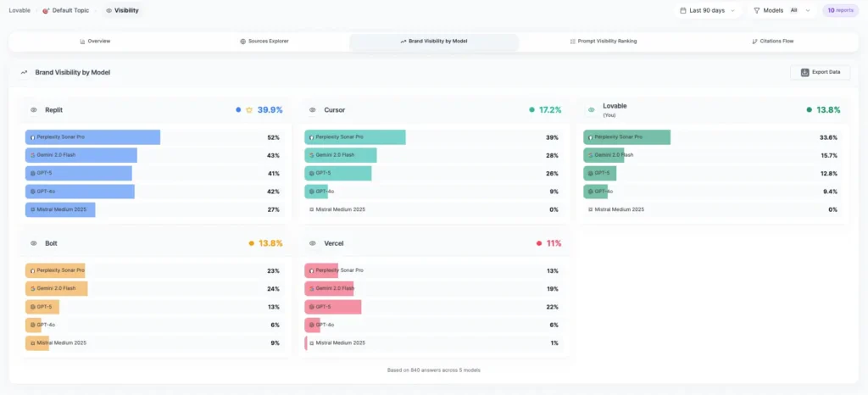Click the Vercel card title
868x395 pixels.
(x=334, y=243)
